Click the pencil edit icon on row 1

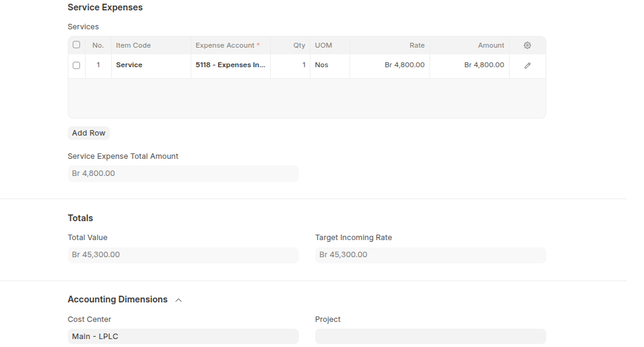pos(527,65)
